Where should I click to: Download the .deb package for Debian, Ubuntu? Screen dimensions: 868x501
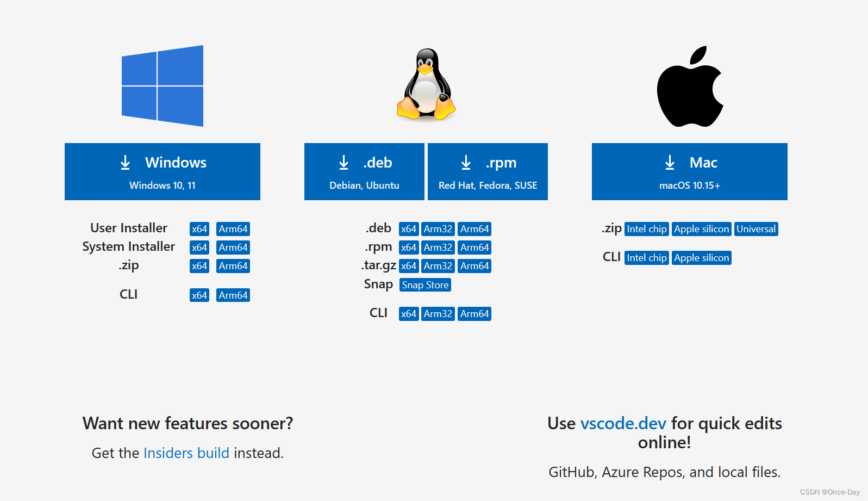tap(364, 172)
